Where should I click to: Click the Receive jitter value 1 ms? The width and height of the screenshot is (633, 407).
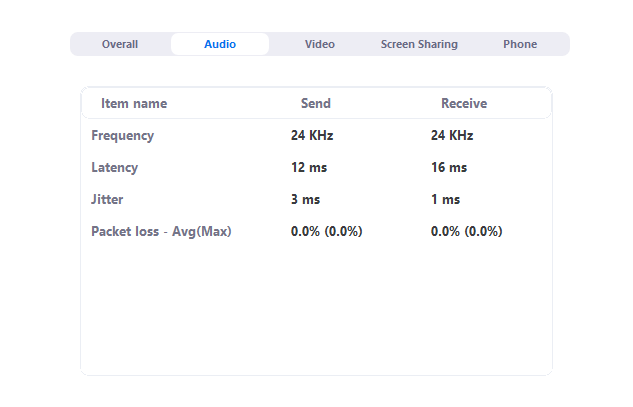(x=445, y=199)
